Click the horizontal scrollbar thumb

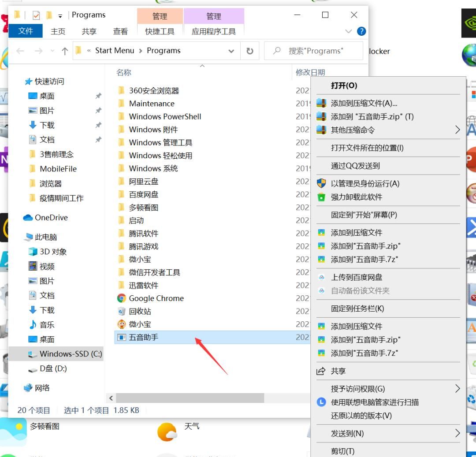(190, 398)
